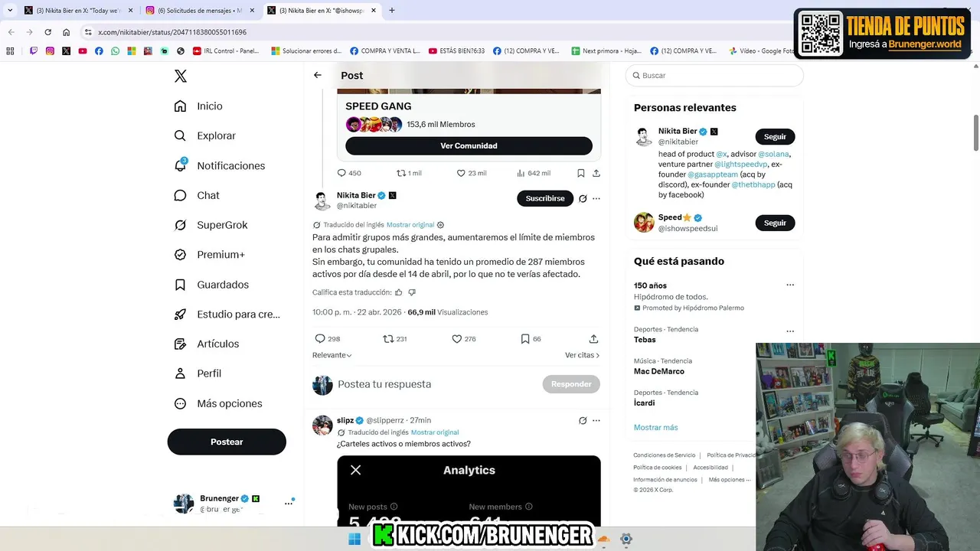Share Nikita Bier's main post

tap(593, 338)
